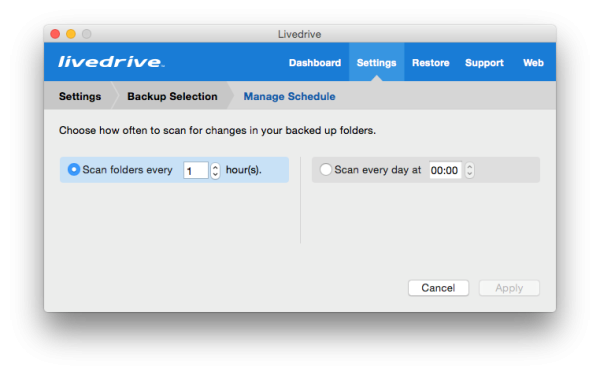Open the Restore tab

click(x=430, y=63)
